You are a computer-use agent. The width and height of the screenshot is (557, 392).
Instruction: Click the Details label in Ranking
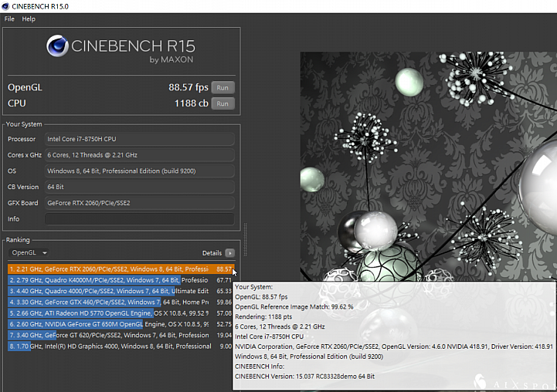(x=212, y=253)
